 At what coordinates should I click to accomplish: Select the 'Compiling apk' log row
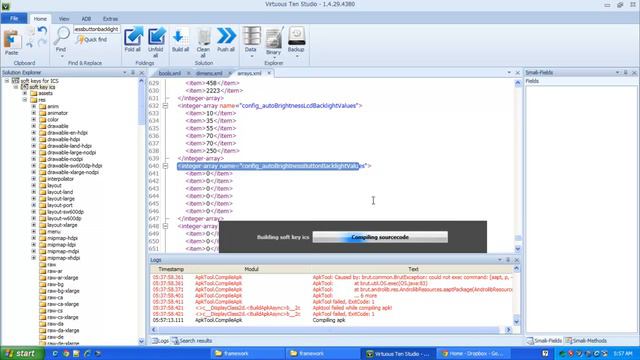click(x=332, y=320)
